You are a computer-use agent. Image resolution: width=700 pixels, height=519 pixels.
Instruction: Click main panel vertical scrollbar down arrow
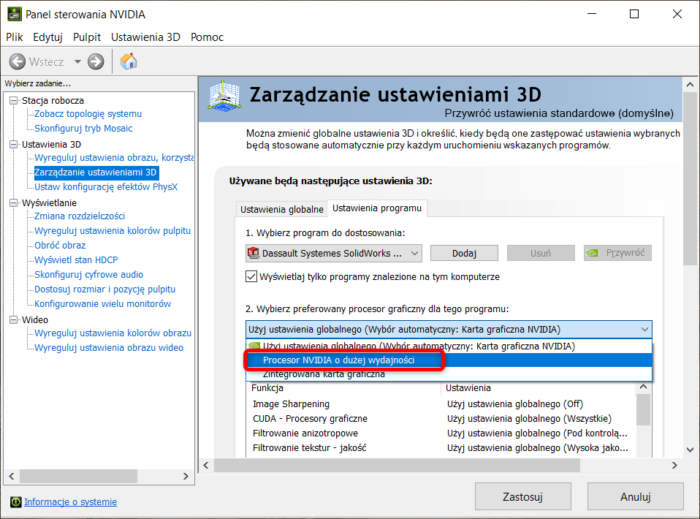[x=690, y=449]
